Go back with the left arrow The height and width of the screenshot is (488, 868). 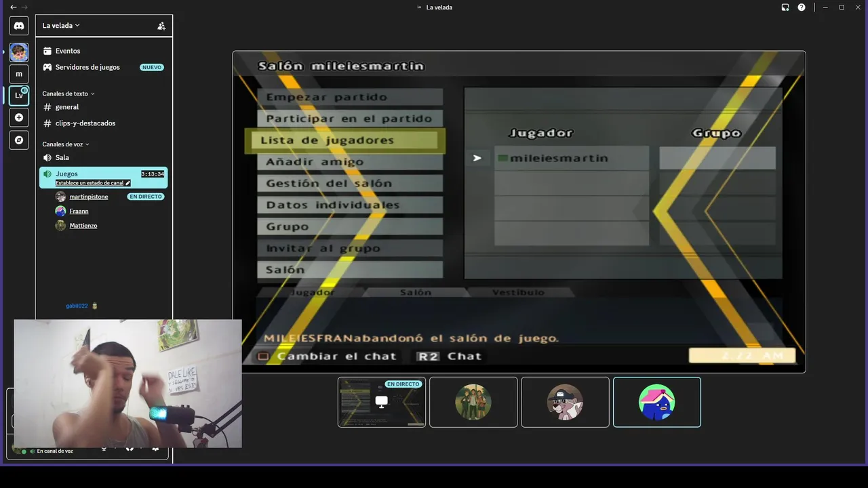(13, 7)
